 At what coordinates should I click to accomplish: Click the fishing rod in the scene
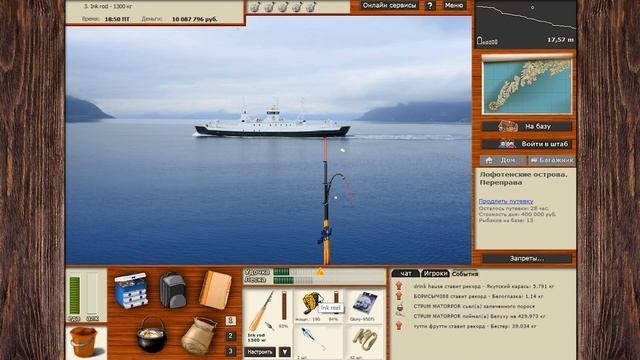[x=327, y=200]
